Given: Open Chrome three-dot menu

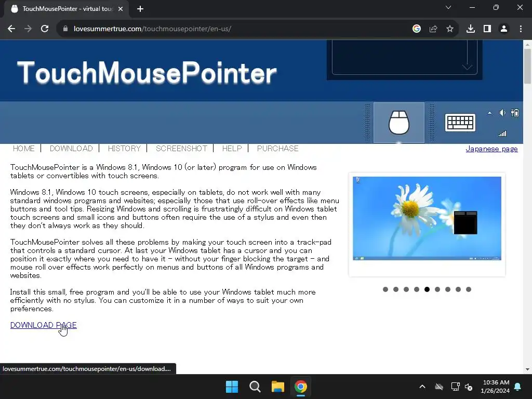Looking at the screenshot, I should tap(521, 29).
